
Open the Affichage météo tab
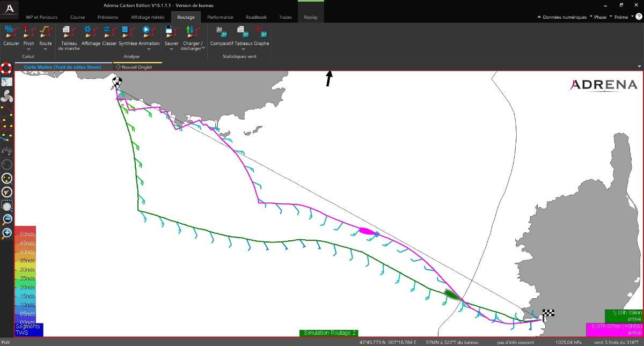148,17
